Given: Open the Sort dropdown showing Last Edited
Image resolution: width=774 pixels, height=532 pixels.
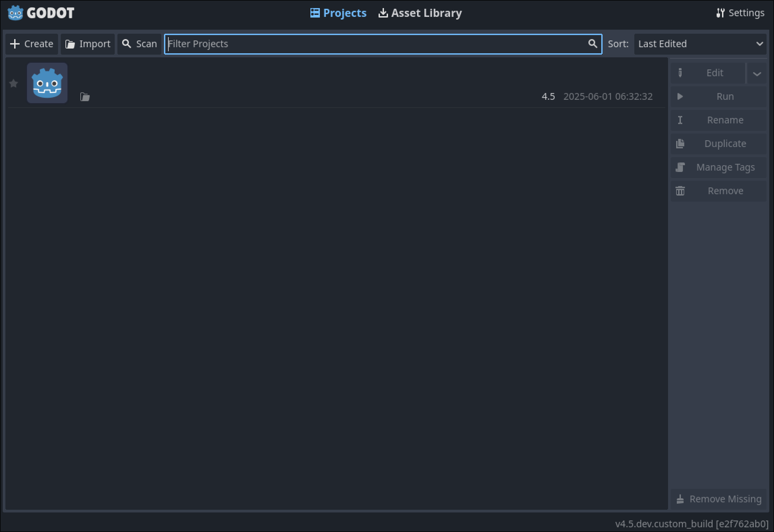Looking at the screenshot, I should pyautogui.click(x=700, y=44).
